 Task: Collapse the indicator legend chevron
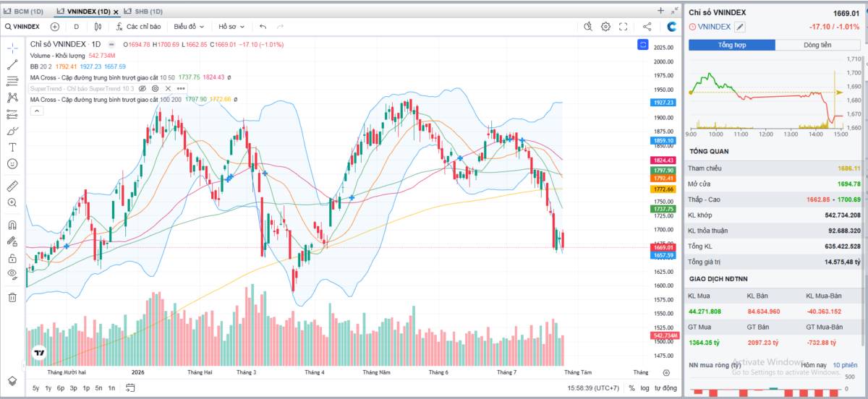pos(35,111)
